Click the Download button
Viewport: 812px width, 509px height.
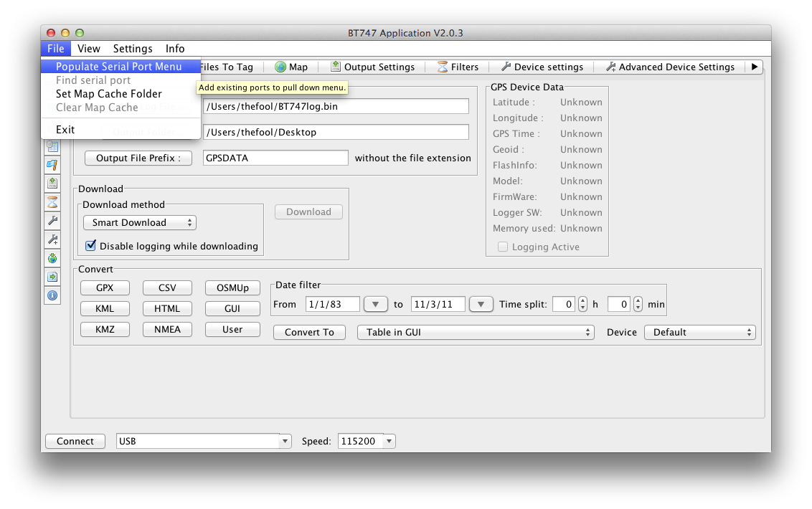click(308, 211)
